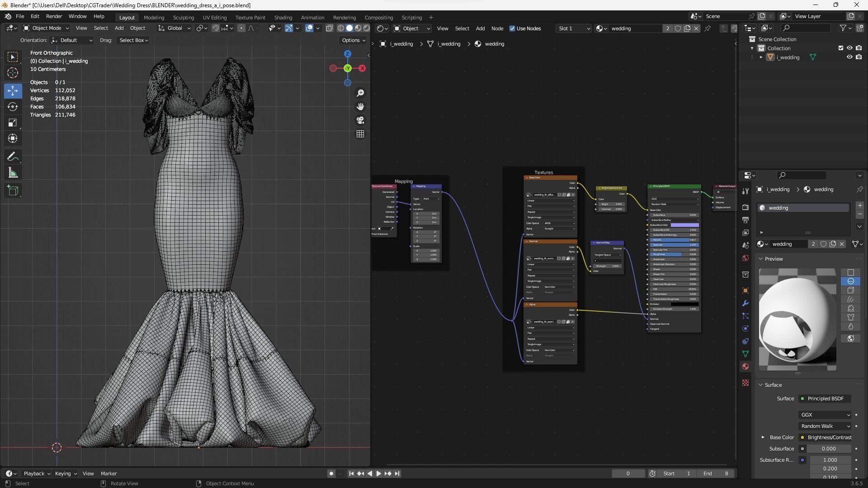The height and width of the screenshot is (488, 868).
Task: Open the Select Box drag dropdown
Action: click(x=133, y=40)
